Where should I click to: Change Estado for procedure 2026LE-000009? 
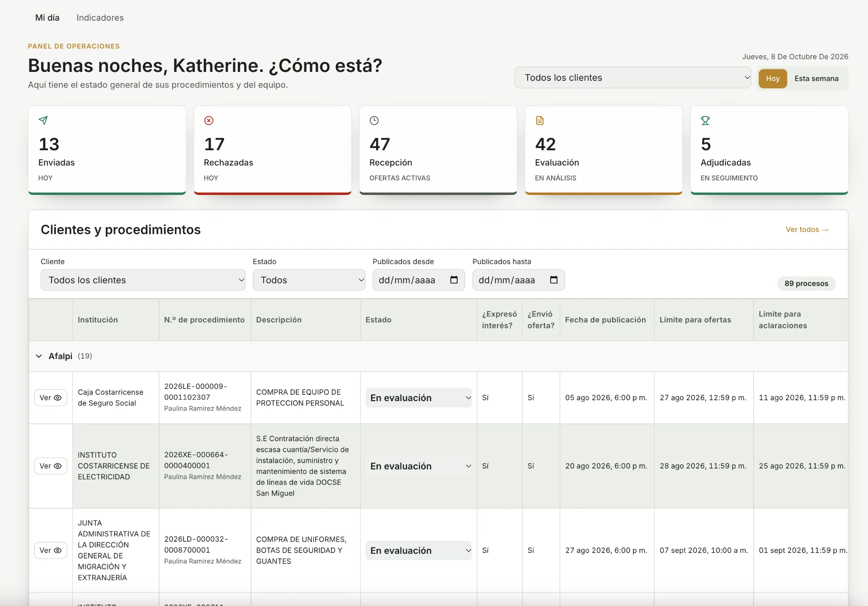point(419,398)
